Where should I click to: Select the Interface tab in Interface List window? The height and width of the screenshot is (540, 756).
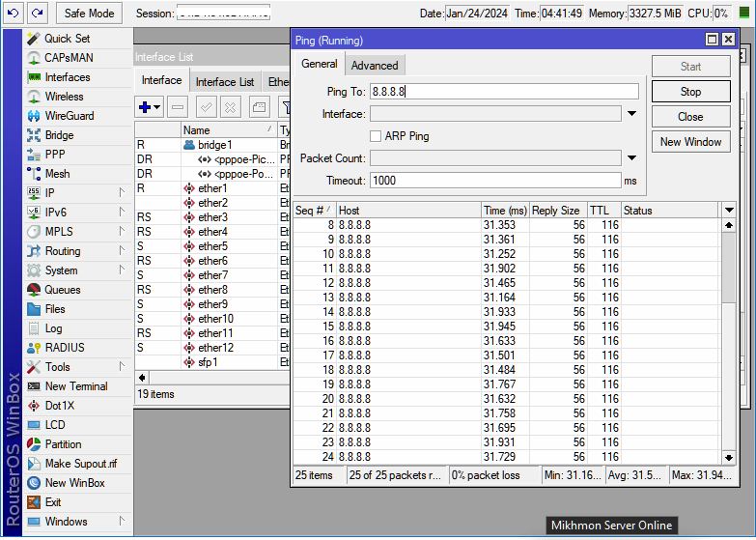(161, 80)
